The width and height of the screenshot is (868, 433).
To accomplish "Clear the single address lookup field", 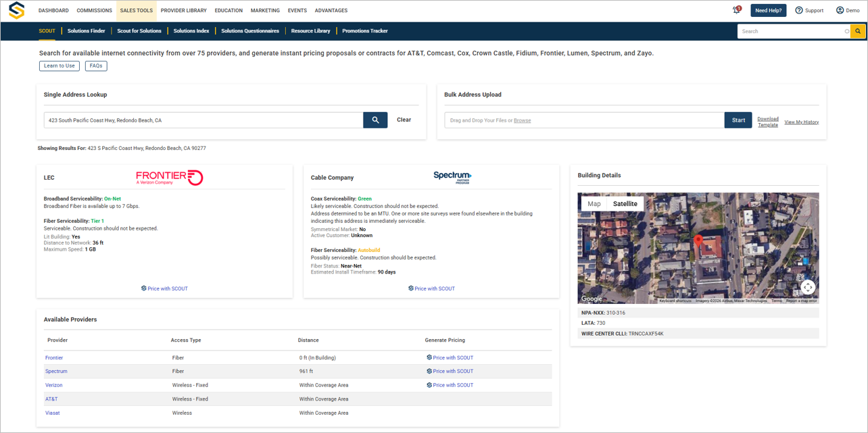I will [x=404, y=120].
